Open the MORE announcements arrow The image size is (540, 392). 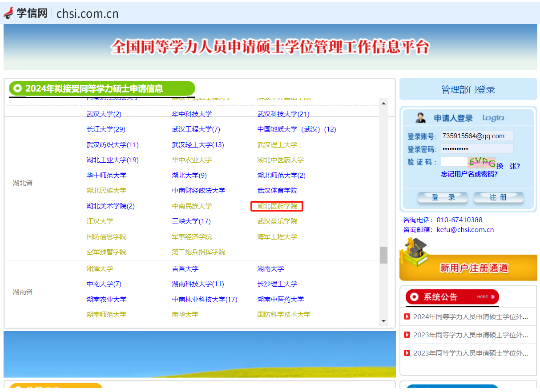(485, 296)
